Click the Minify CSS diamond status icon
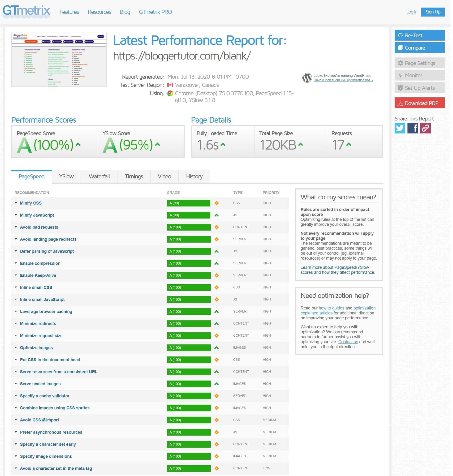 point(217,203)
